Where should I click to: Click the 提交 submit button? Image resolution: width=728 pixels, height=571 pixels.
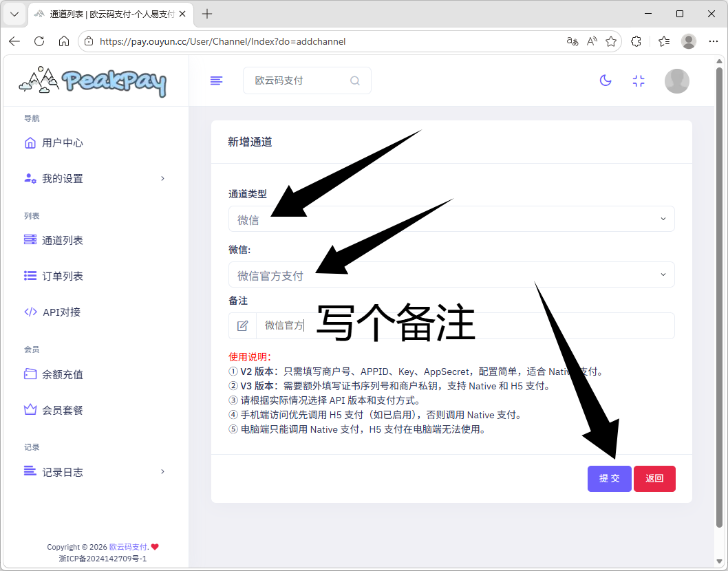[609, 479]
